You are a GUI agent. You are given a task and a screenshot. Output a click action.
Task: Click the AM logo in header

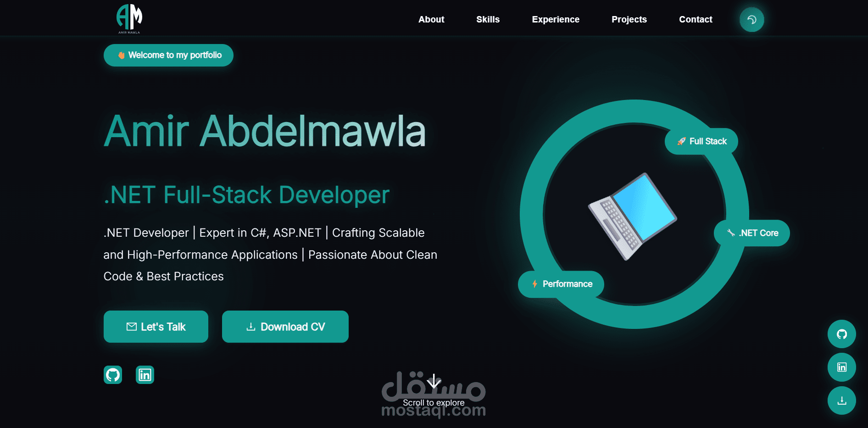coord(129,19)
